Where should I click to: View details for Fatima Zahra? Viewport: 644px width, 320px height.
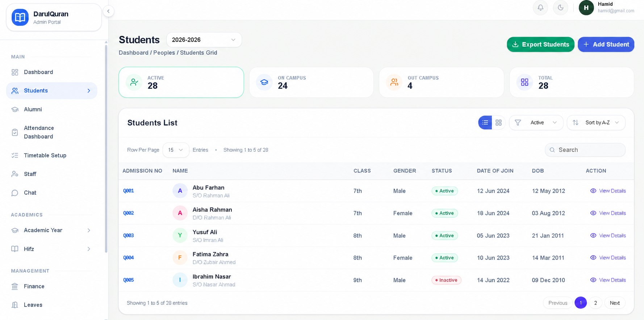point(608,258)
